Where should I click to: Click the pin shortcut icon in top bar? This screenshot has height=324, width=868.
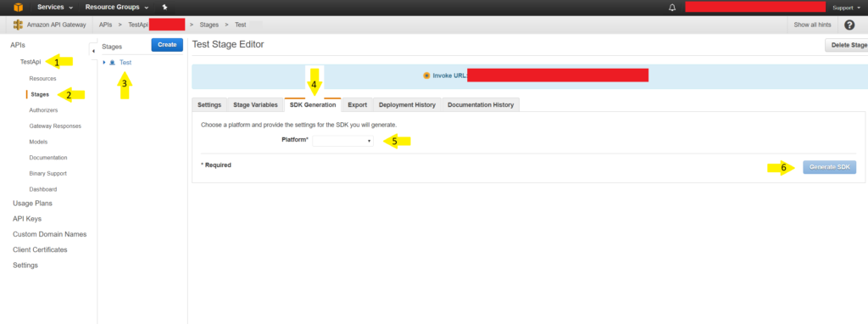pos(164,8)
